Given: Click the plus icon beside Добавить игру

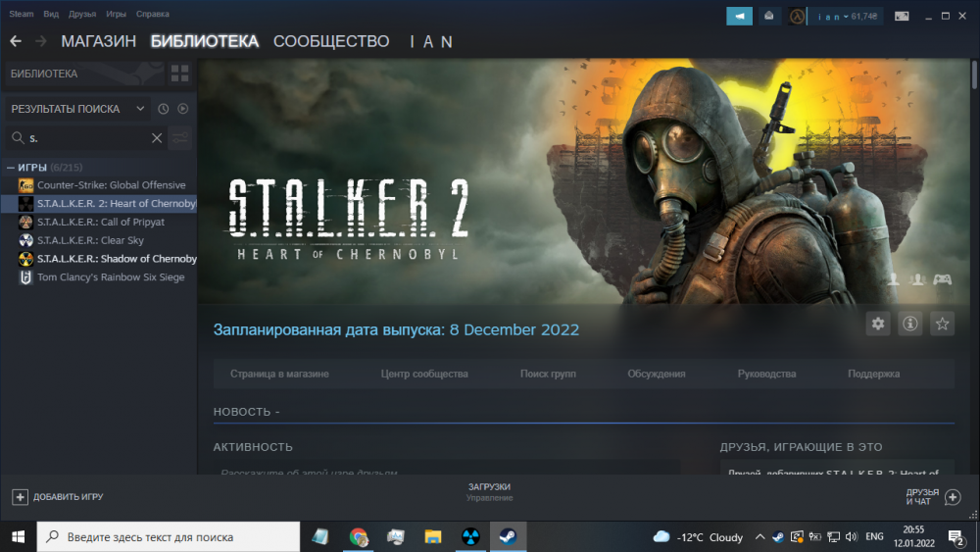Looking at the screenshot, I should (20, 497).
